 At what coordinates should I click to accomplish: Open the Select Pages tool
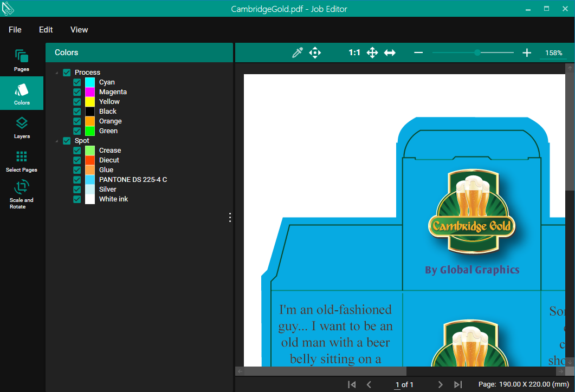(x=22, y=161)
